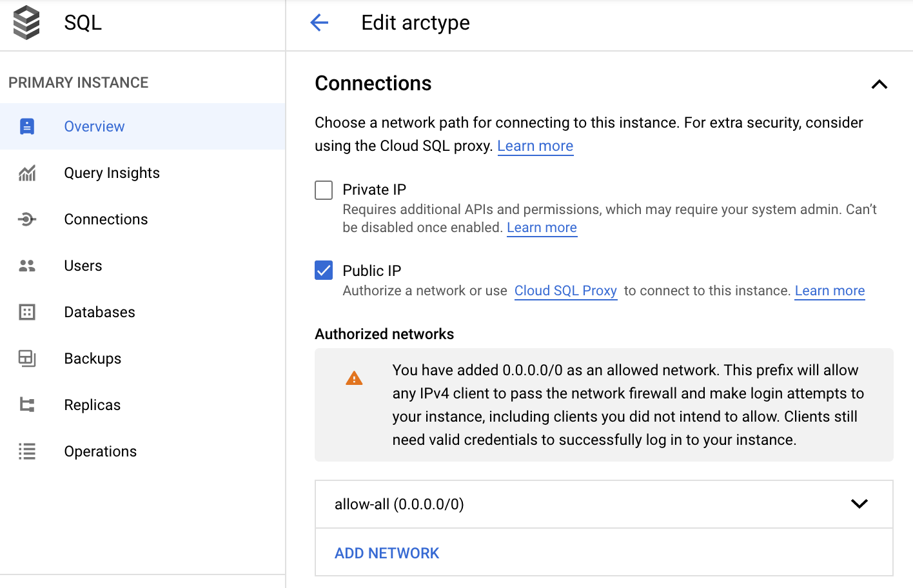This screenshot has width=913, height=588.
Task: Select Connections in the sidebar
Action: 142,219
